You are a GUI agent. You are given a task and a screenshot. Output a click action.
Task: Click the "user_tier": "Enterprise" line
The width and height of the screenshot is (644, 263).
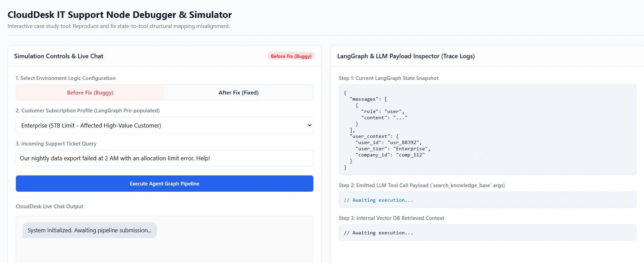point(393,149)
